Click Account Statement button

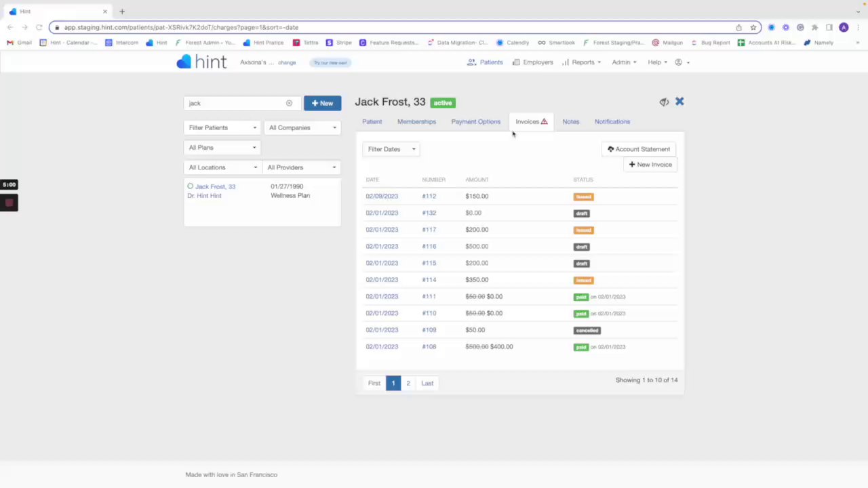point(639,149)
